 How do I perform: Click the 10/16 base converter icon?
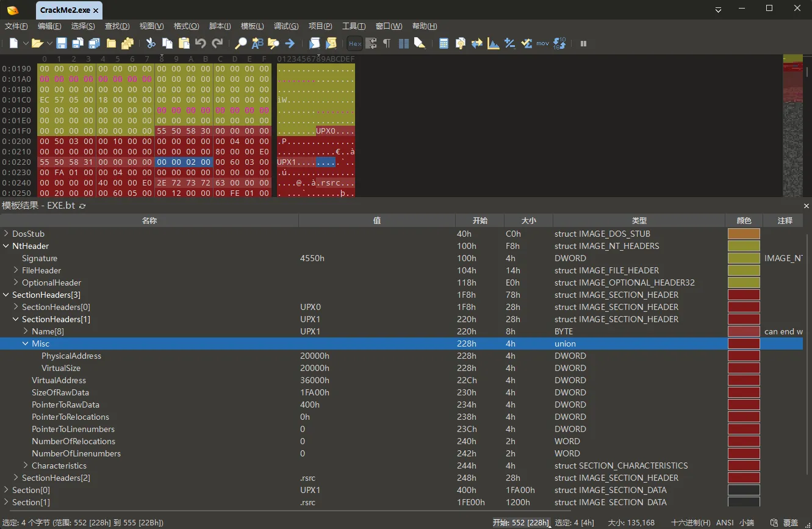[x=559, y=43]
